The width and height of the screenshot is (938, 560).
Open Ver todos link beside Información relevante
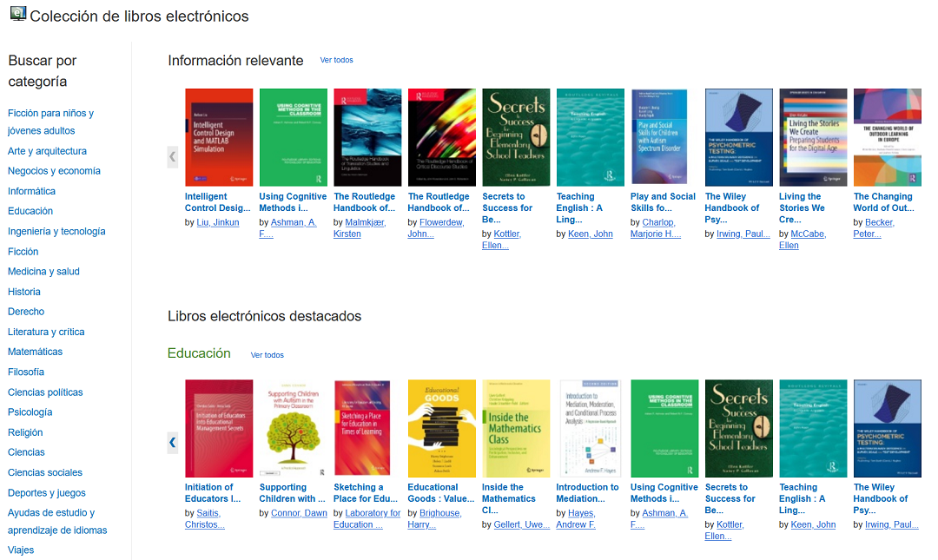[x=336, y=60]
